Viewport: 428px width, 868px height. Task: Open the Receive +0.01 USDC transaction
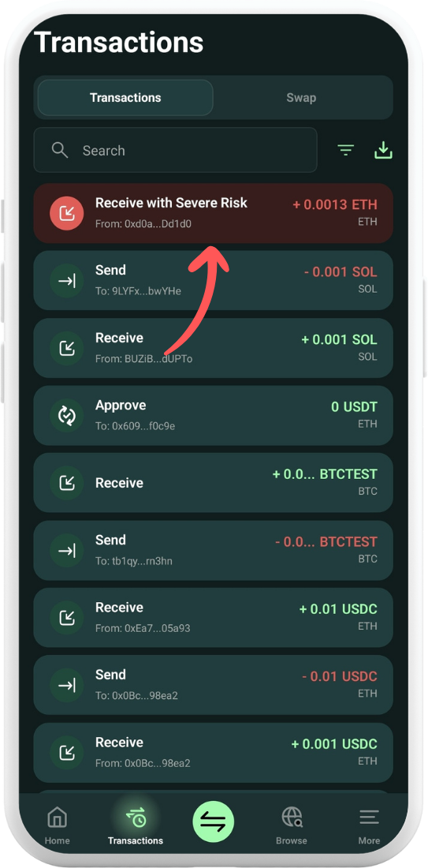[214, 617]
